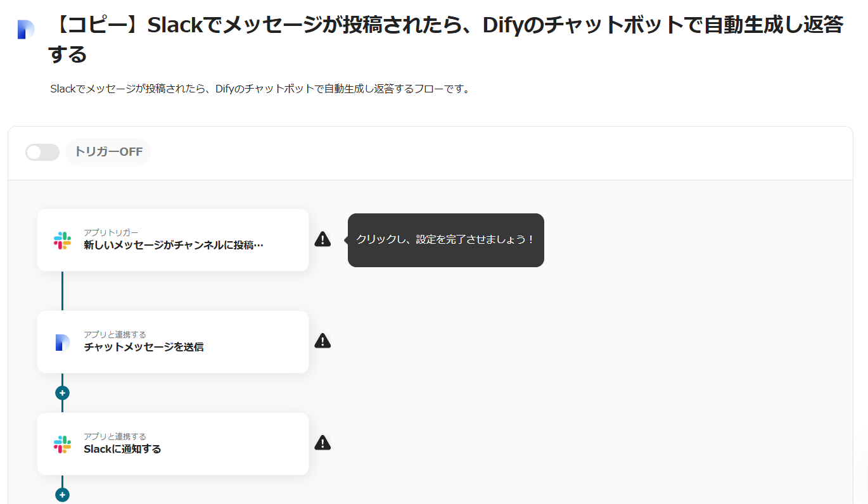
Task: Click the Dify logo beside the flow title
Action: point(26,30)
